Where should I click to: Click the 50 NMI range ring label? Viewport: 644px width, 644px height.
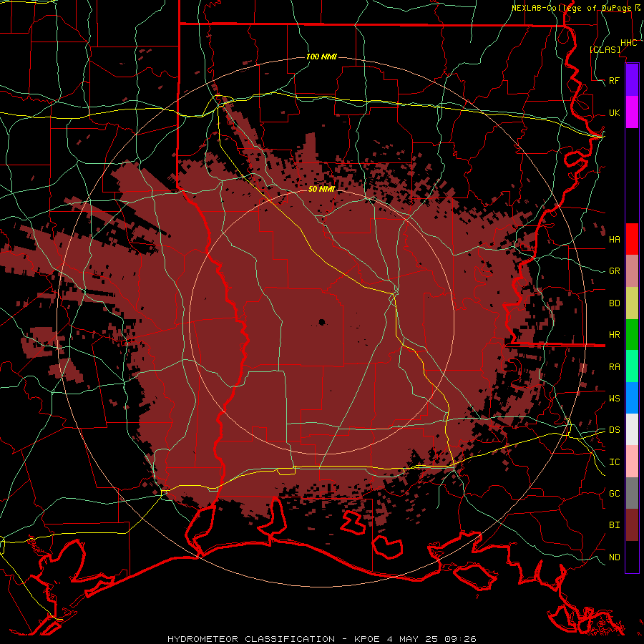point(321,189)
